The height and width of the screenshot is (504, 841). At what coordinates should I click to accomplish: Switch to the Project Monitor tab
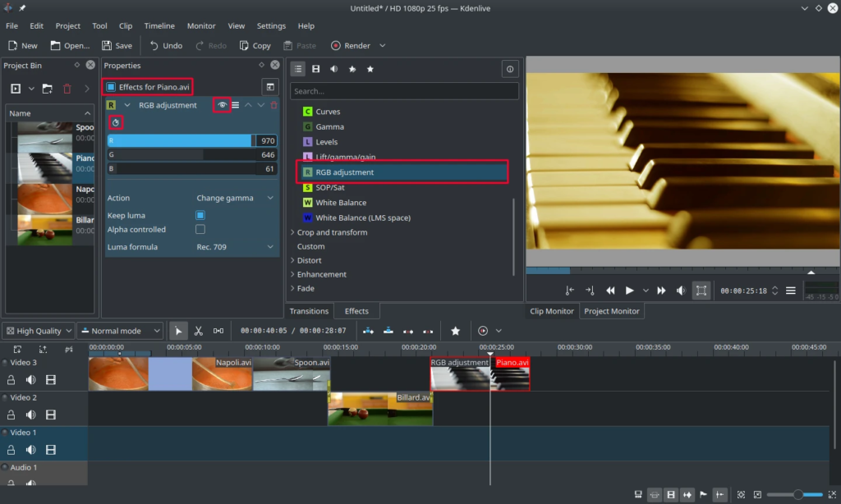point(612,311)
